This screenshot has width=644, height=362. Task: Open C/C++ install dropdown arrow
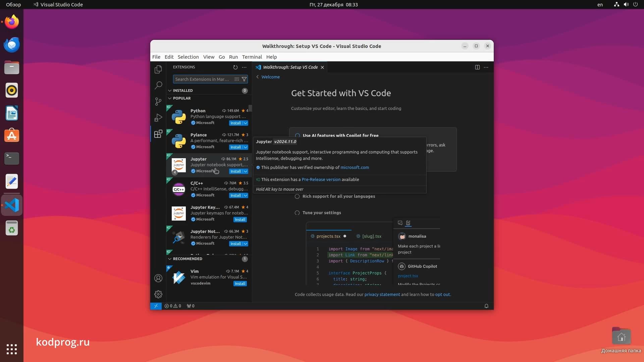tap(246, 196)
